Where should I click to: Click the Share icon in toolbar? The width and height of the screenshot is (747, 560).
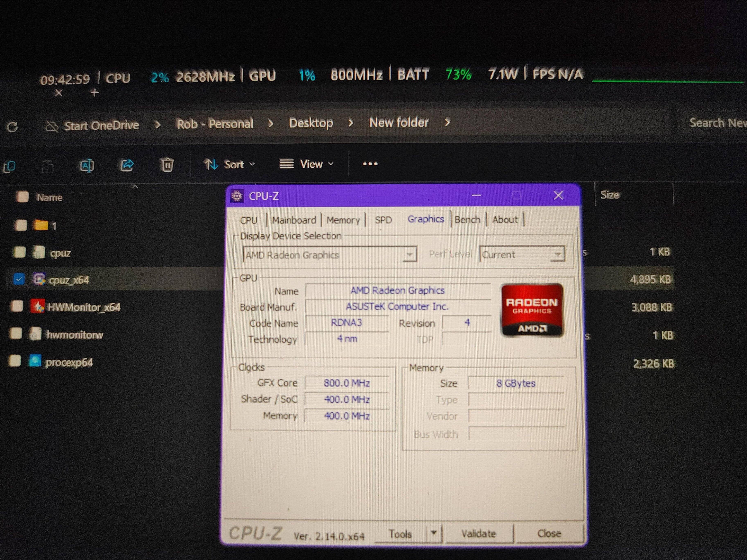point(127,165)
